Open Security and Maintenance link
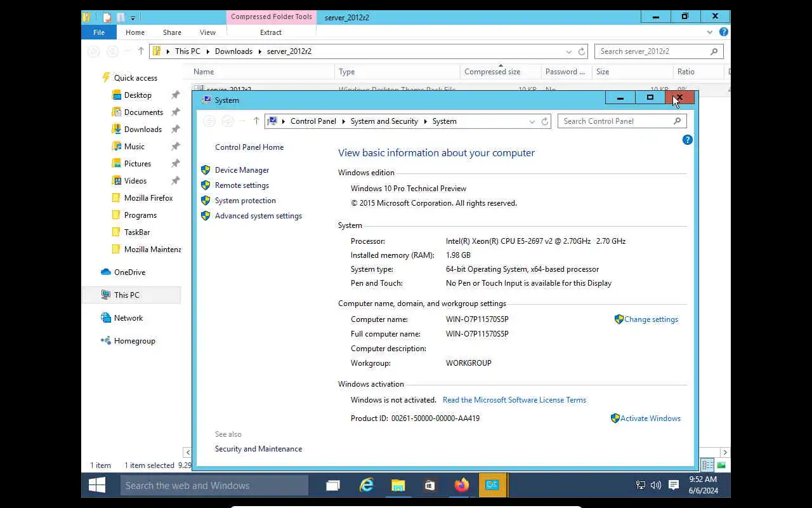Viewport: 812px width, 508px height. click(x=258, y=449)
